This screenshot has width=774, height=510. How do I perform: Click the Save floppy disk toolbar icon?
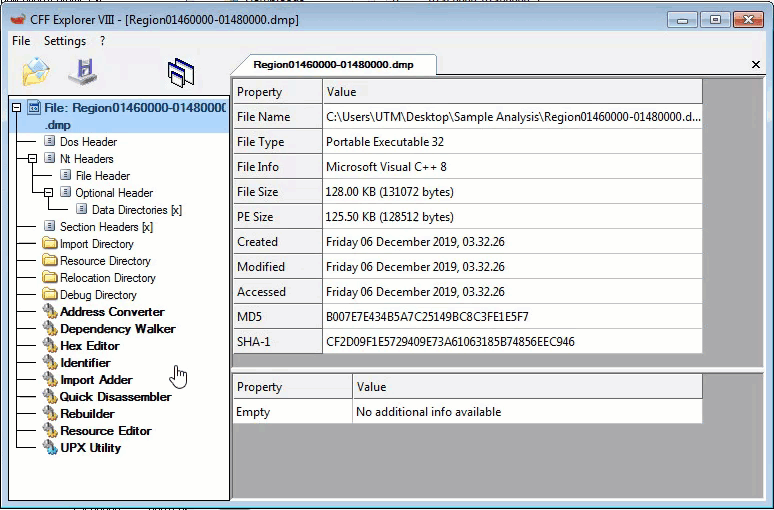[83, 72]
